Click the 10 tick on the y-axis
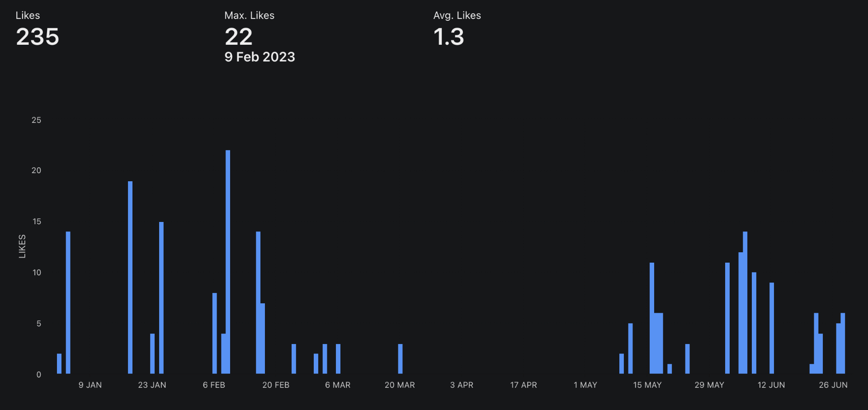The width and height of the screenshot is (868, 410). 37,273
